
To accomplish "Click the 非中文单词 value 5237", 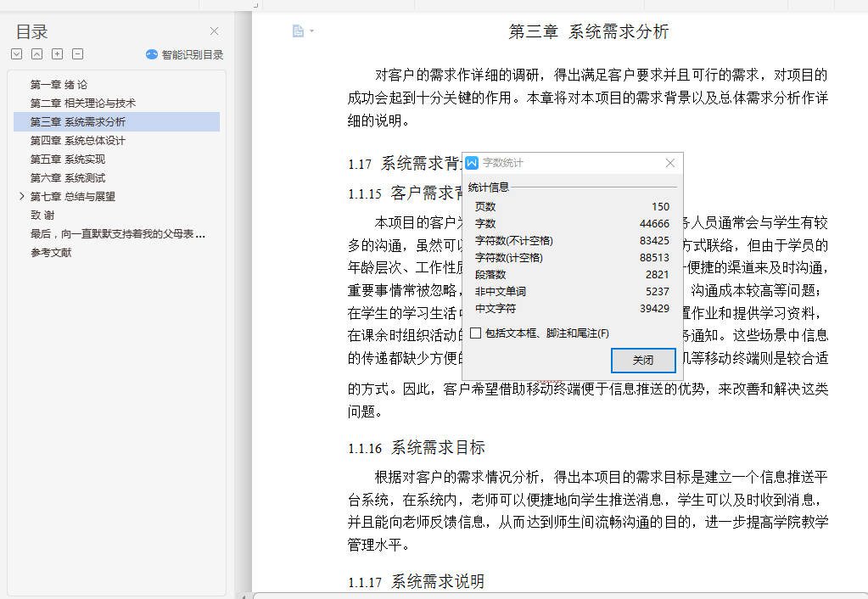I will click(657, 291).
